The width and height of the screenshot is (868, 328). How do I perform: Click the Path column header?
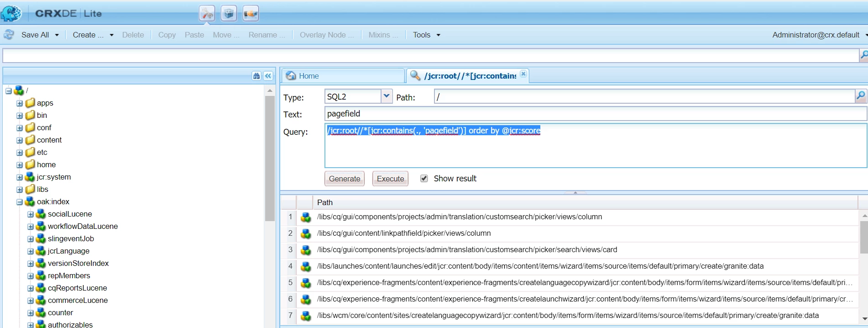coord(585,202)
